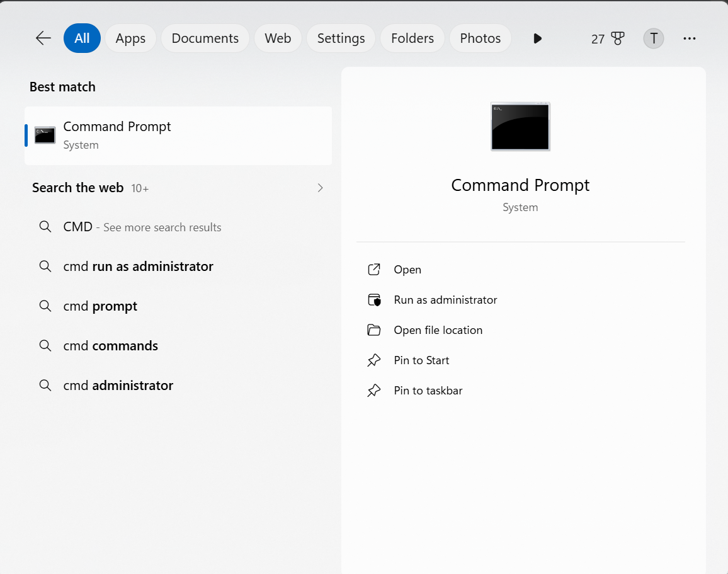Click the Search the web heading

pyautogui.click(x=77, y=188)
